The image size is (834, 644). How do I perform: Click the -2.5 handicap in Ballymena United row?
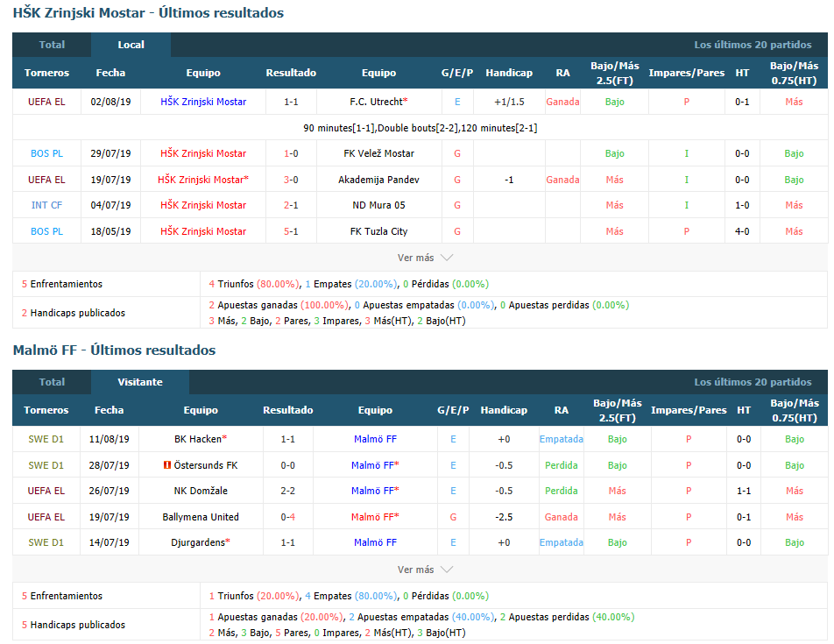click(504, 517)
